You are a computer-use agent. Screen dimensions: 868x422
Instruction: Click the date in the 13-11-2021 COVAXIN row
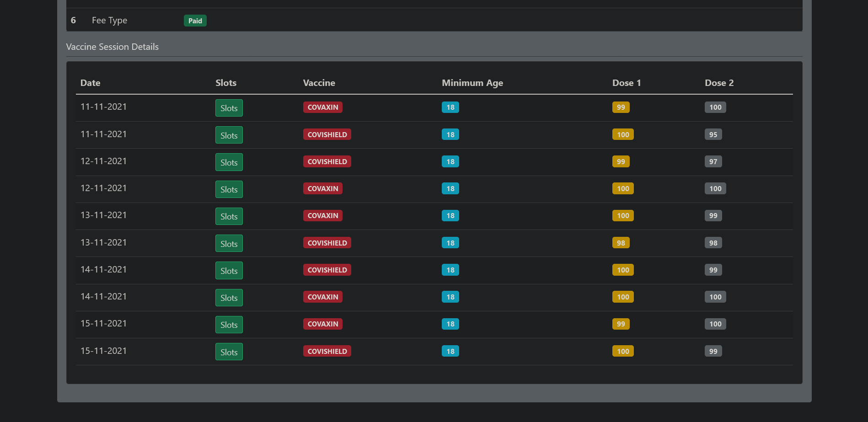coord(104,215)
